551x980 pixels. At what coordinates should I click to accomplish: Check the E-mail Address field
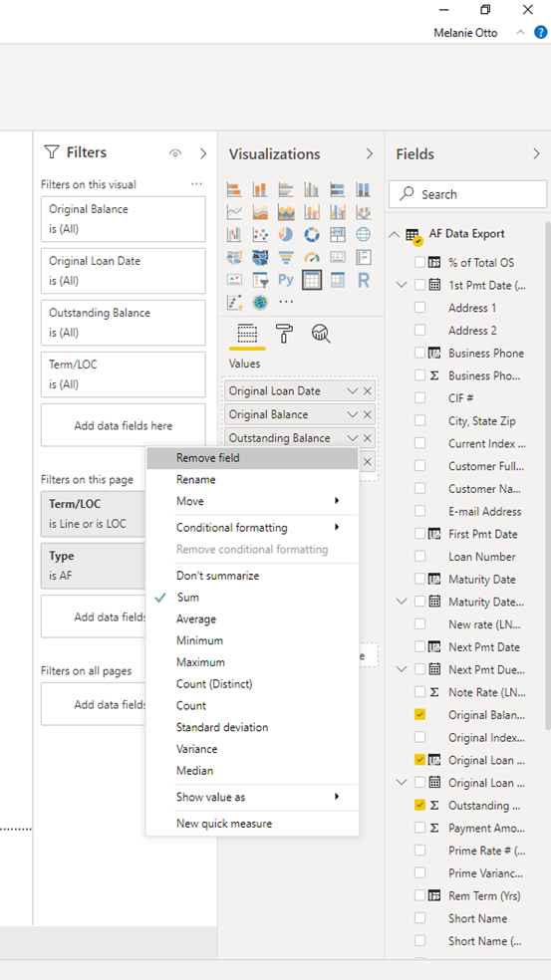pyautogui.click(x=419, y=511)
